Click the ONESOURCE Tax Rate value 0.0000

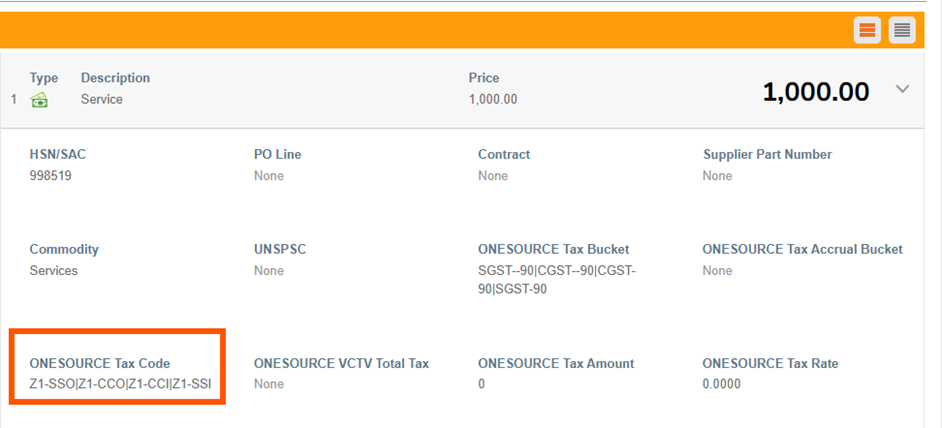tap(722, 384)
